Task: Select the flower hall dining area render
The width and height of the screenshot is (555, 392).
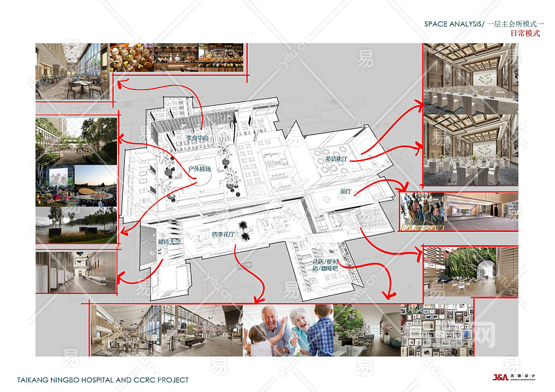Action: (x=126, y=331)
